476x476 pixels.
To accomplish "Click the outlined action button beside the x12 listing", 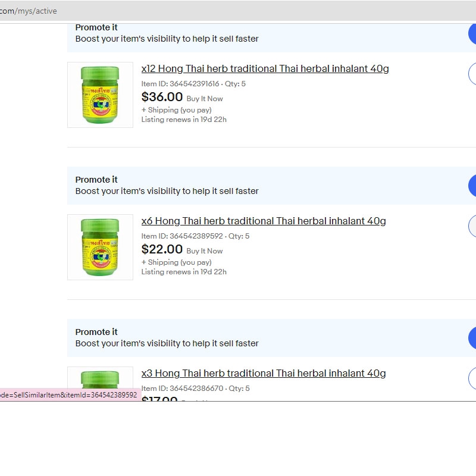I will 472,74.
